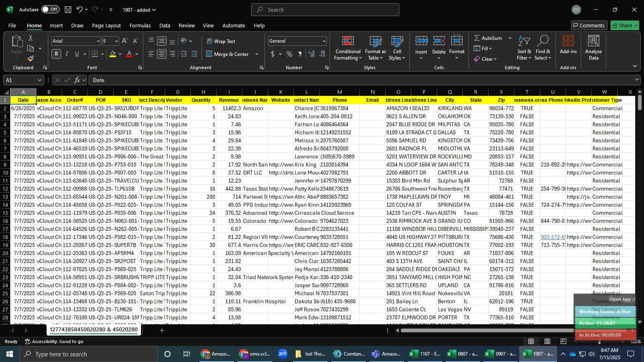Switch to the Page Layout tab
This screenshot has height=362, width=644.
click(x=106, y=25)
